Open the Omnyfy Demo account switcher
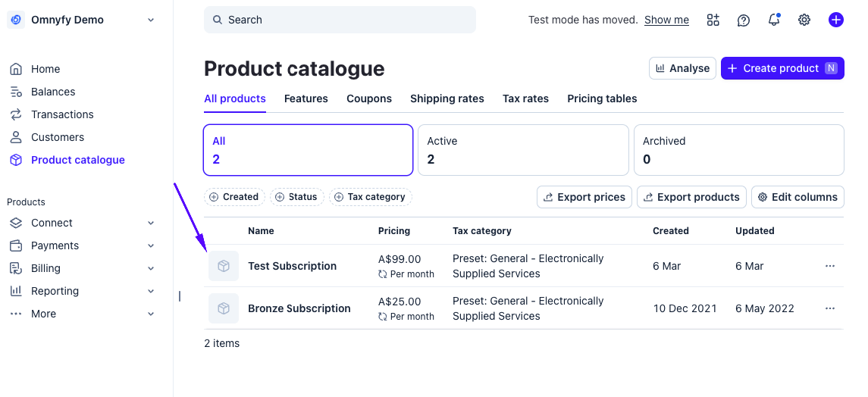 click(82, 20)
